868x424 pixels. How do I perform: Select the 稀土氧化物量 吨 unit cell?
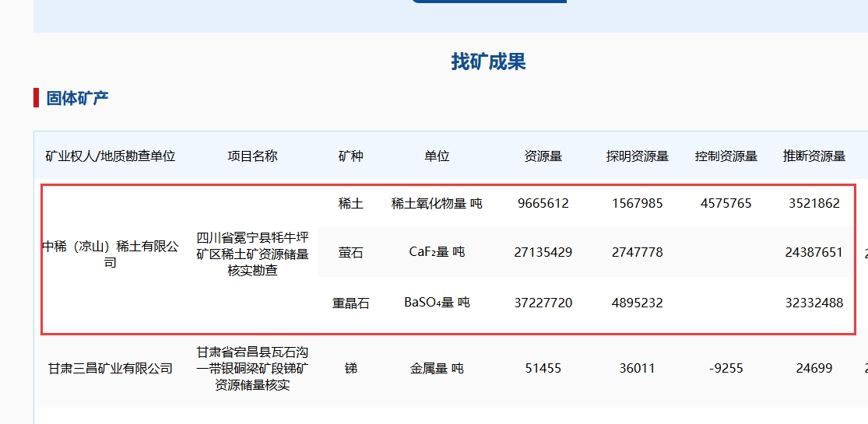coord(437,204)
